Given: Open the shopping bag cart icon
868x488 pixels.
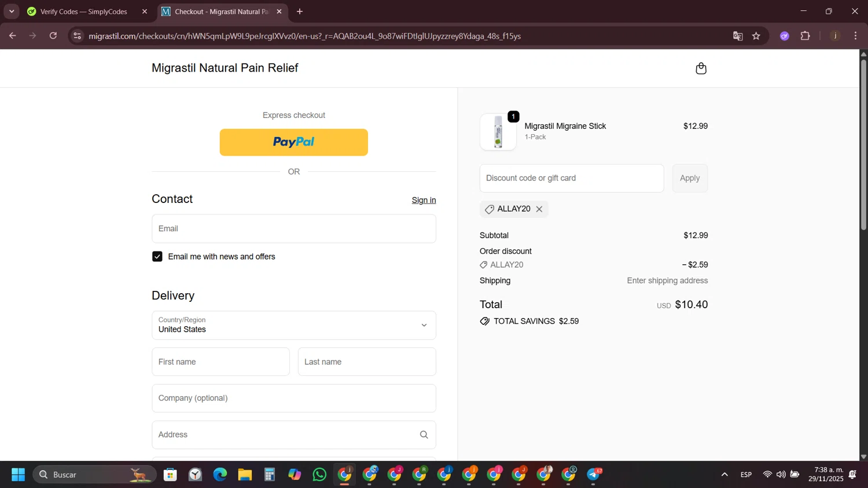Looking at the screenshot, I should pos(701,68).
